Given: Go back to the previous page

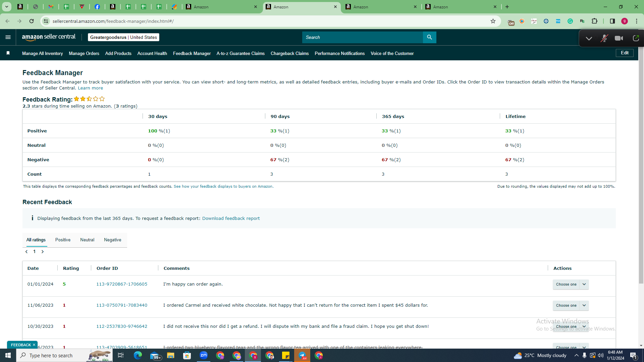Looking at the screenshot, I should pos(7,21).
